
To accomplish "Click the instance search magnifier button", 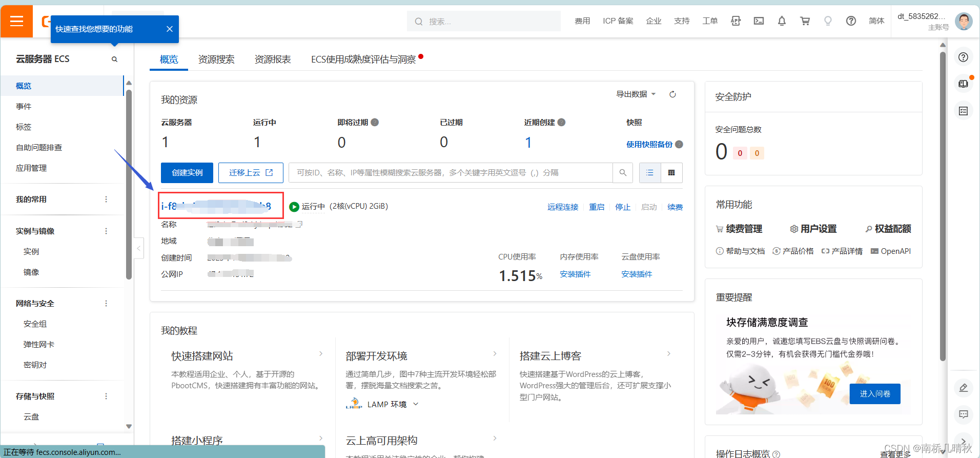I will click(x=623, y=173).
